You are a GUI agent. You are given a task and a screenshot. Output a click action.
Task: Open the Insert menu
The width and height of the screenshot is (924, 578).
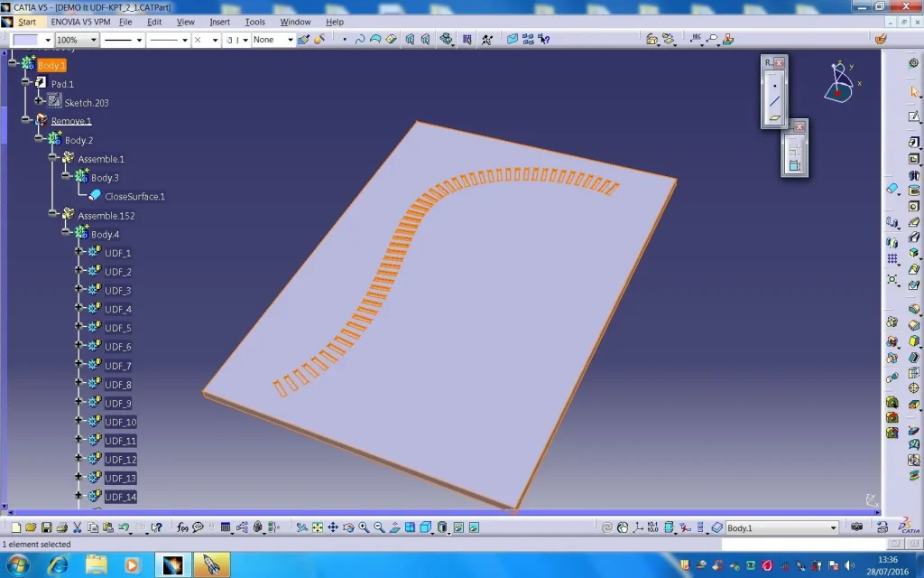(x=219, y=22)
